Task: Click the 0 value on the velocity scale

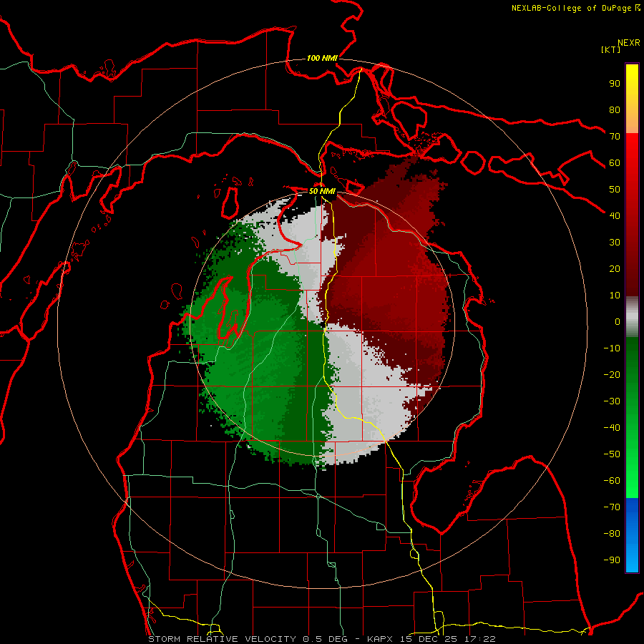Action: click(618, 321)
